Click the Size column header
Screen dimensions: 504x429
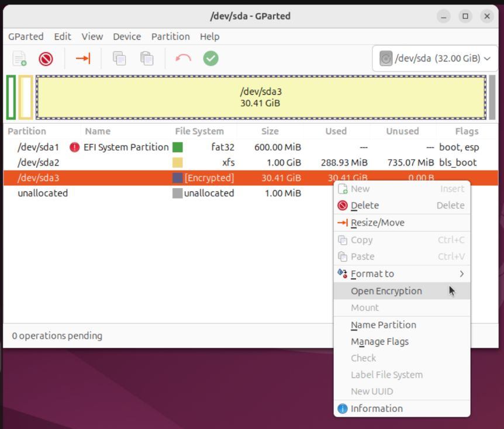[x=270, y=131]
